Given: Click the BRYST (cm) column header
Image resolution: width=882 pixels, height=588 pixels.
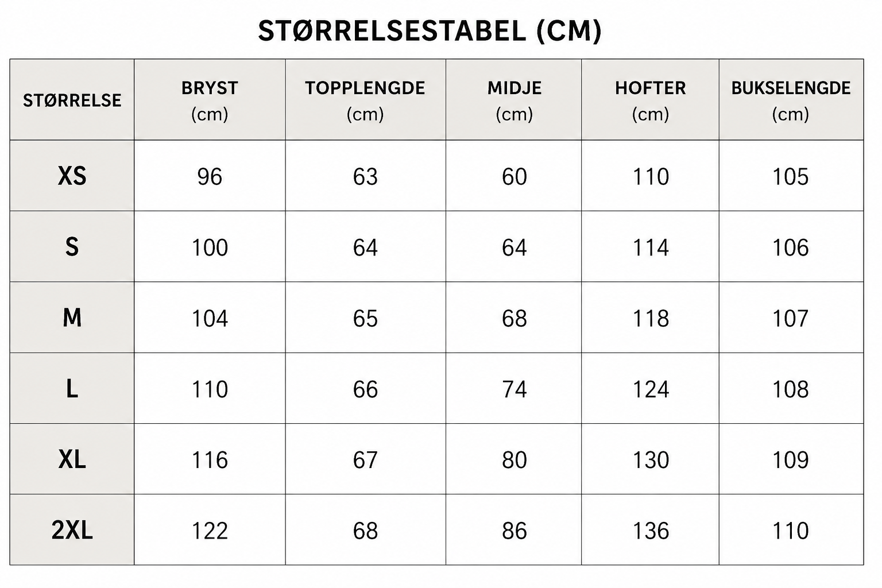Looking at the screenshot, I should click(210, 100).
